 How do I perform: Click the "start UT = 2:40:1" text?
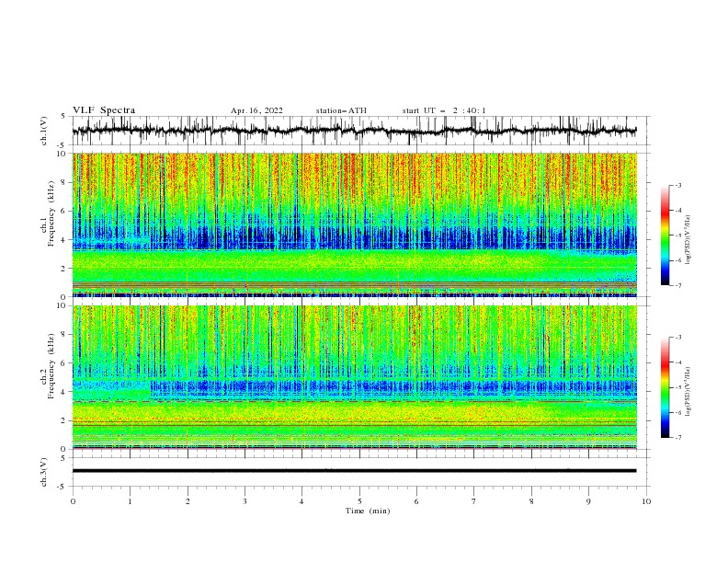click(x=444, y=110)
